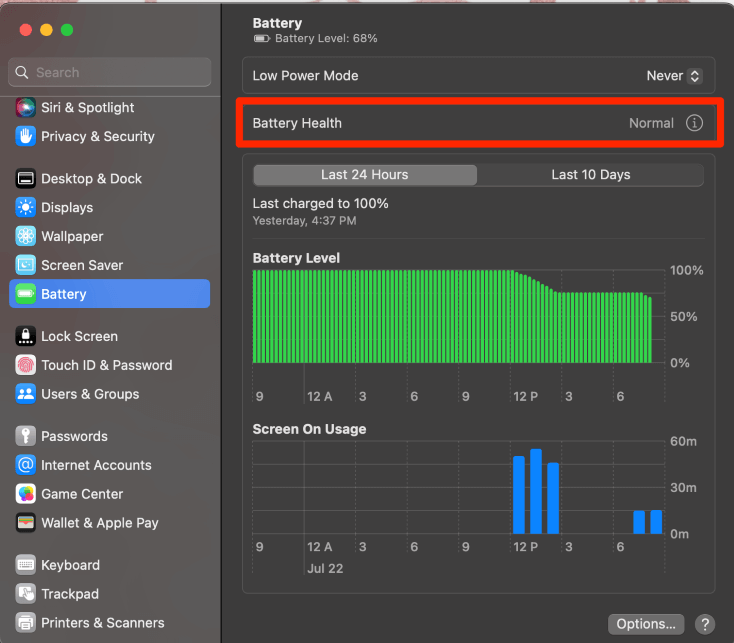
Task: Switch to Last 10 Days tab
Action: click(x=591, y=175)
